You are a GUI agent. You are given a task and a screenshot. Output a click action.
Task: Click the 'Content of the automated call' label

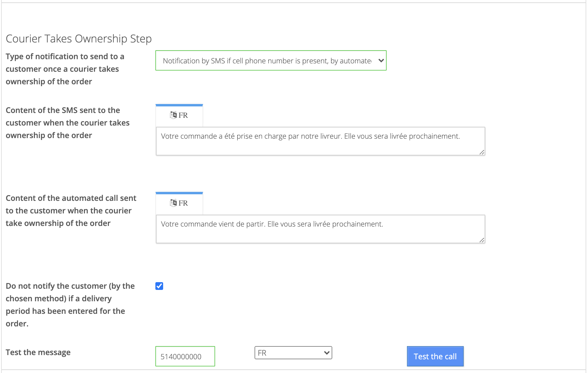[71, 211]
